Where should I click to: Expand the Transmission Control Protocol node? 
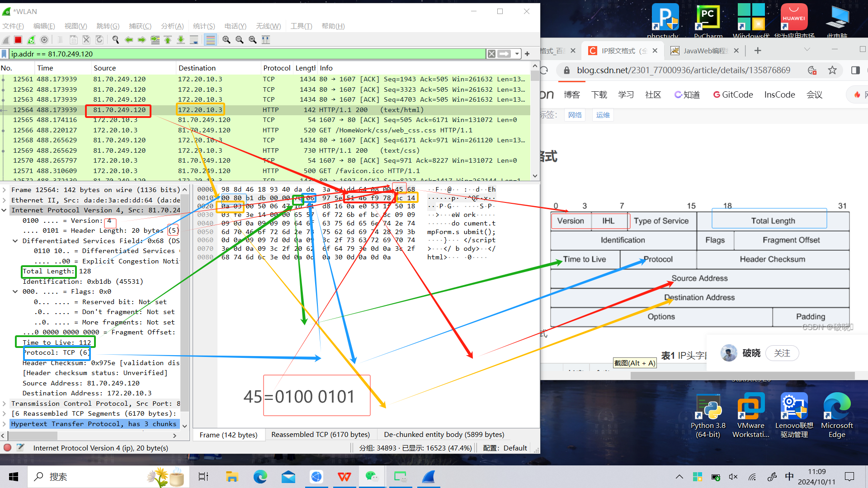4,404
